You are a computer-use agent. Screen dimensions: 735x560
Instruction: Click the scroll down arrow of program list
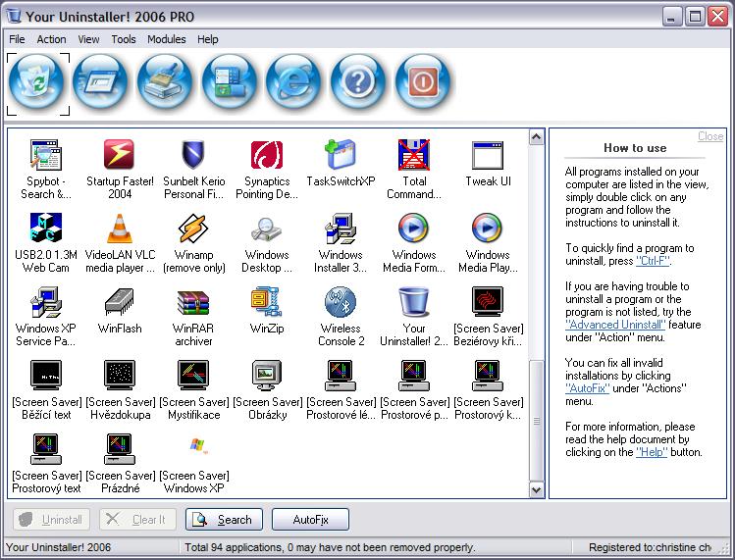click(536, 489)
